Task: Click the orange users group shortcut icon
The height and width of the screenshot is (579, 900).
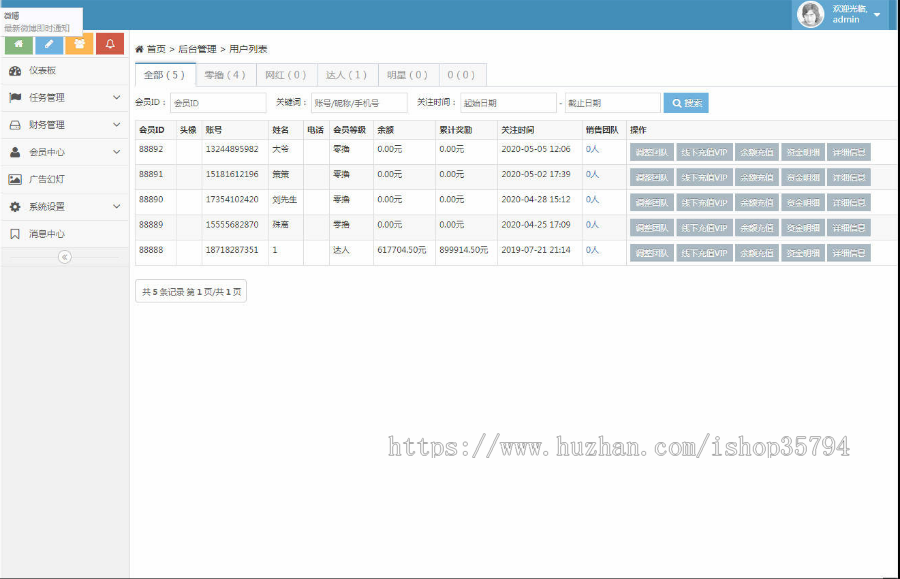Action: pyautogui.click(x=80, y=44)
